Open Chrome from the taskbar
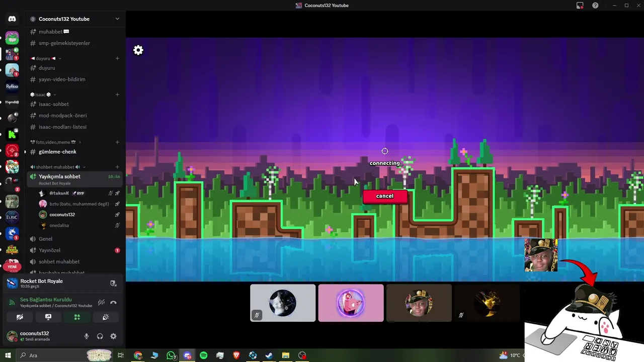 click(x=138, y=355)
